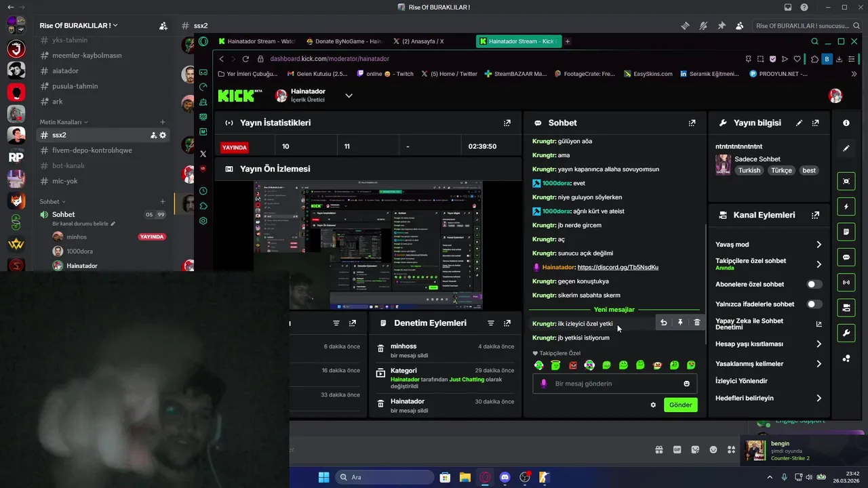Open the emoji picker in Kick message box
The image size is (868, 488).
tap(686, 384)
